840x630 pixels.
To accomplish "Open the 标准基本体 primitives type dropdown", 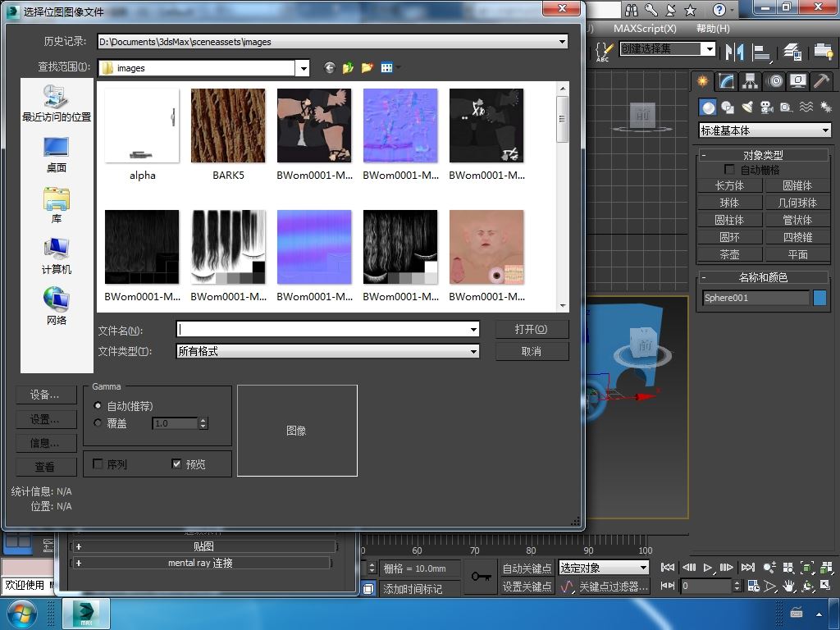I will [x=825, y=130].
